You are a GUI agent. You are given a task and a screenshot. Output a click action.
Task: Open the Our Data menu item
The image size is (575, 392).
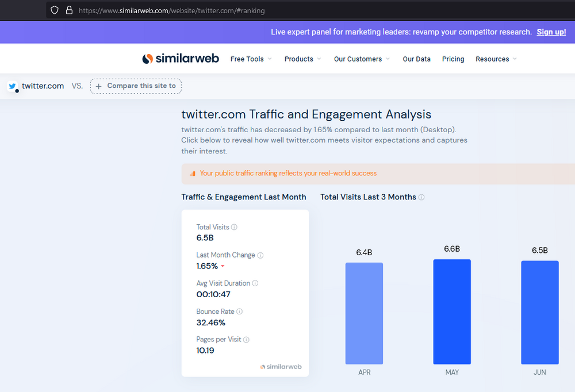(416, 59)
